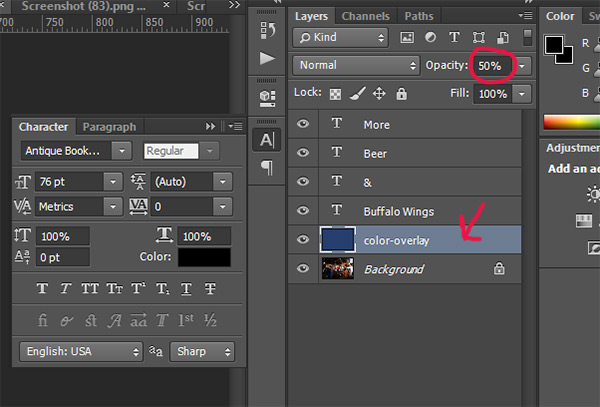Filter layers by type layer icon
The image size is (600, 407).
(454, 37)
